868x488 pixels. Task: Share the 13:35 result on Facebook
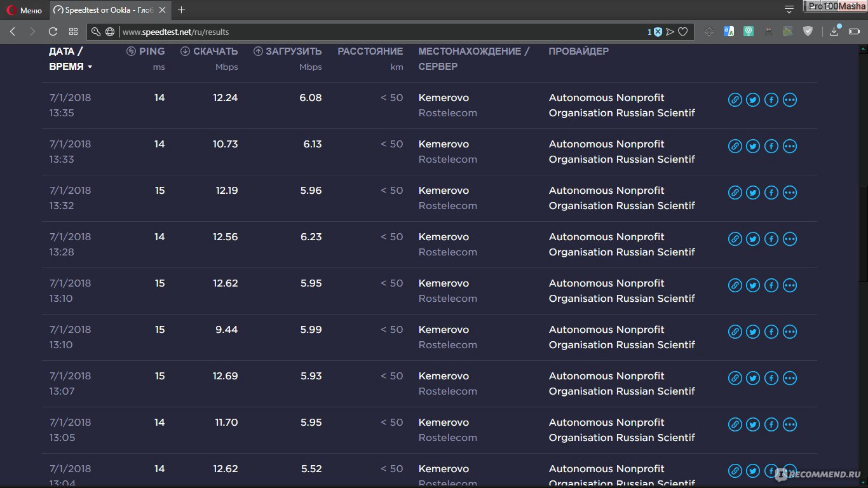(x=771, y=100)
